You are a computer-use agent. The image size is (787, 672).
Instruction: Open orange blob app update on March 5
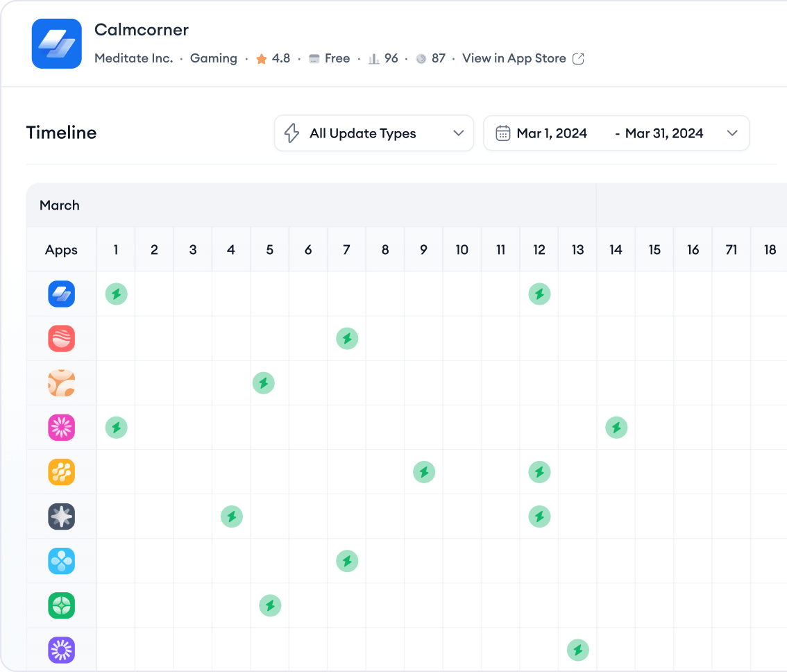click(264, 383)
